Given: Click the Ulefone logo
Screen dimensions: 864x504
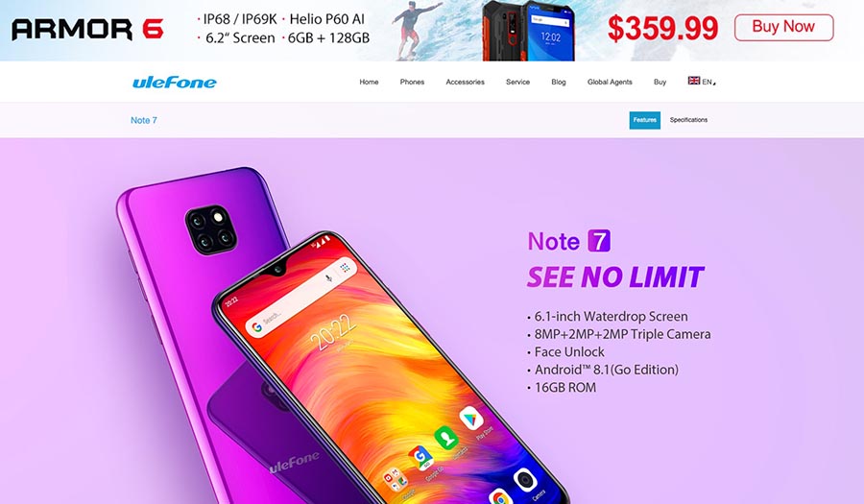Looking at the screenshot, I should 174,82.
